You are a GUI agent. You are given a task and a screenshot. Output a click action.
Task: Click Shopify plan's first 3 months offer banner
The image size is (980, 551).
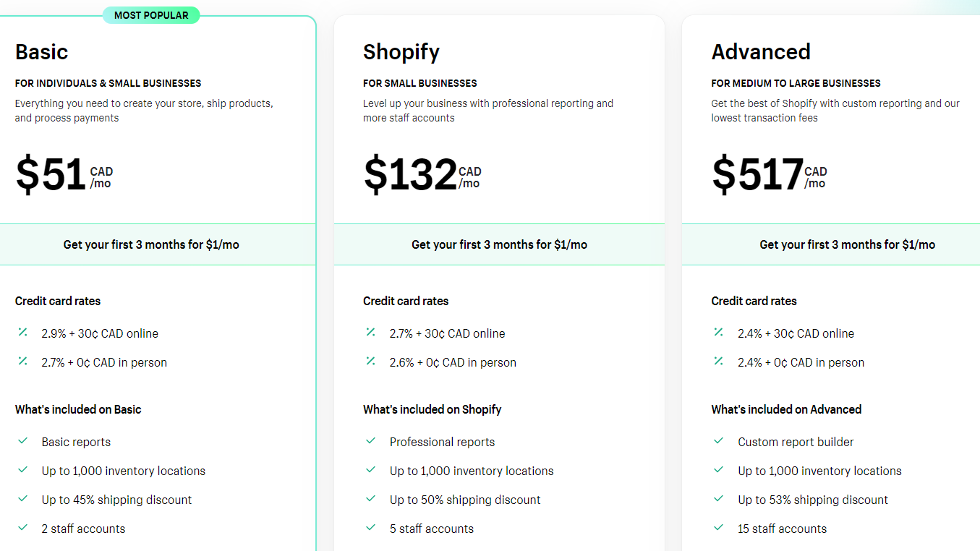coord(499,244)
